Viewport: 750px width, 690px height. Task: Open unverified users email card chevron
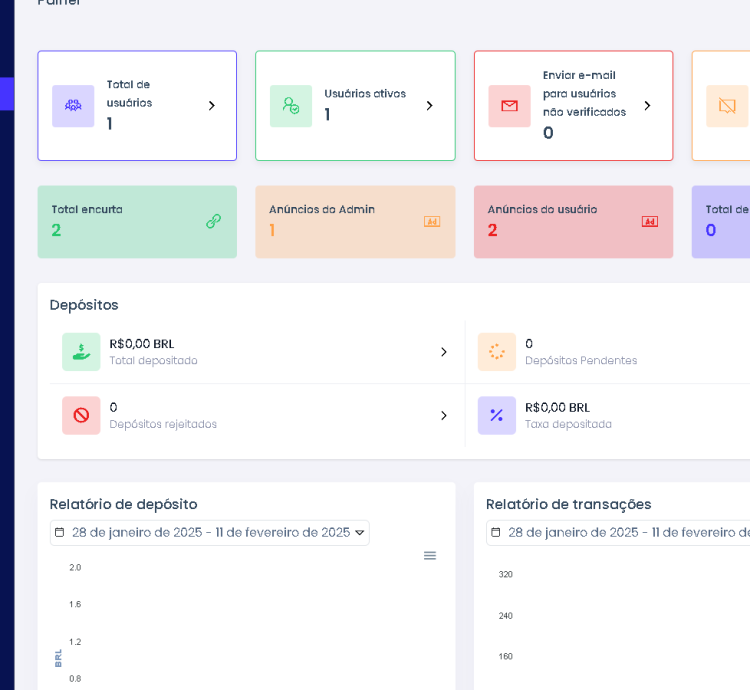point(647,106)
